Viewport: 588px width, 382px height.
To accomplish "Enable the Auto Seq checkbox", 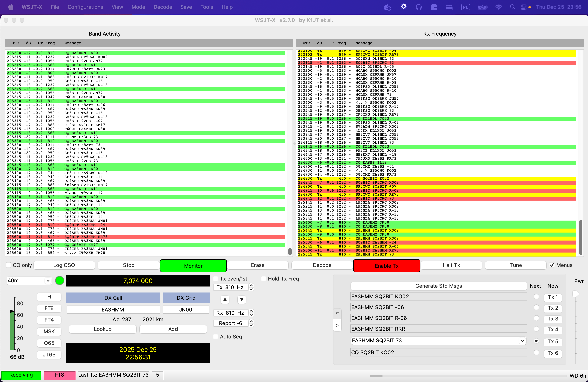I will point(216,337).
